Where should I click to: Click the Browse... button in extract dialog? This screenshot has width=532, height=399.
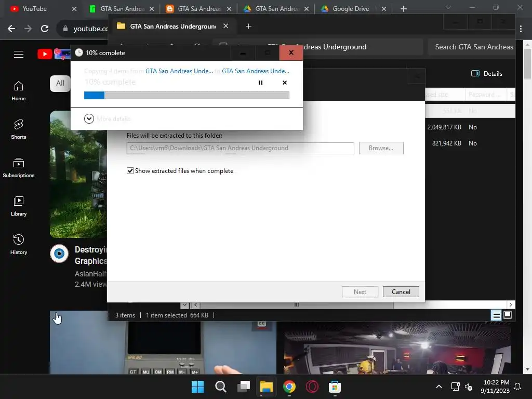coord(381,148)
